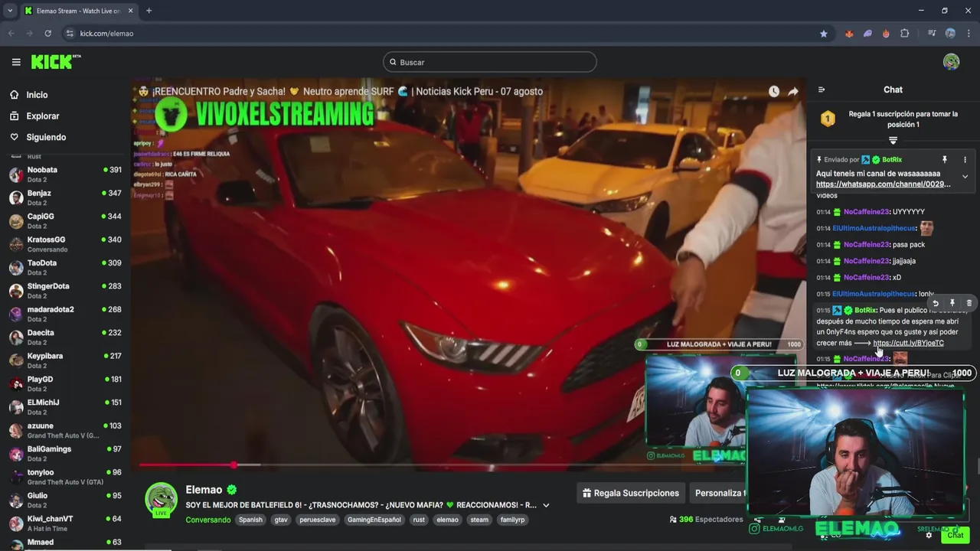Click the Inicio menu item

37,95
